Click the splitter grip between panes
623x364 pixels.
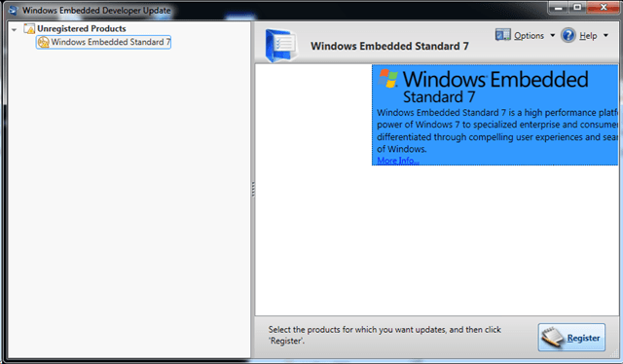click(x=253, y=189)
